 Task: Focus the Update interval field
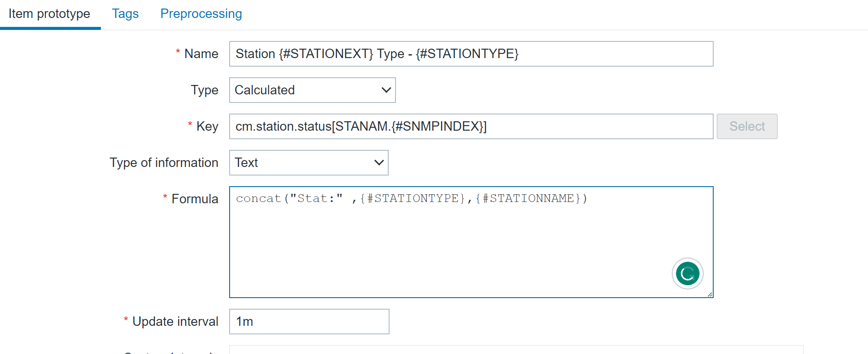point(309,322)
